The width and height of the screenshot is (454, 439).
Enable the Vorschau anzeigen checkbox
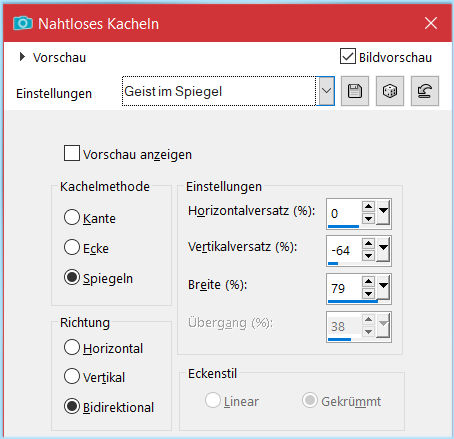click(x=72, y=153)
